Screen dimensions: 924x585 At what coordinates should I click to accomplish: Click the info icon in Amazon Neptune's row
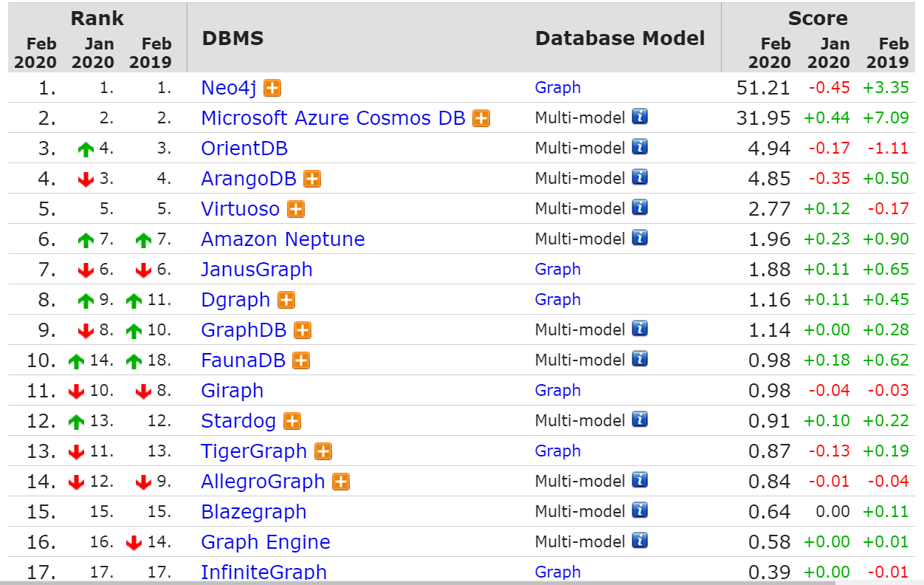click(640, 238)
